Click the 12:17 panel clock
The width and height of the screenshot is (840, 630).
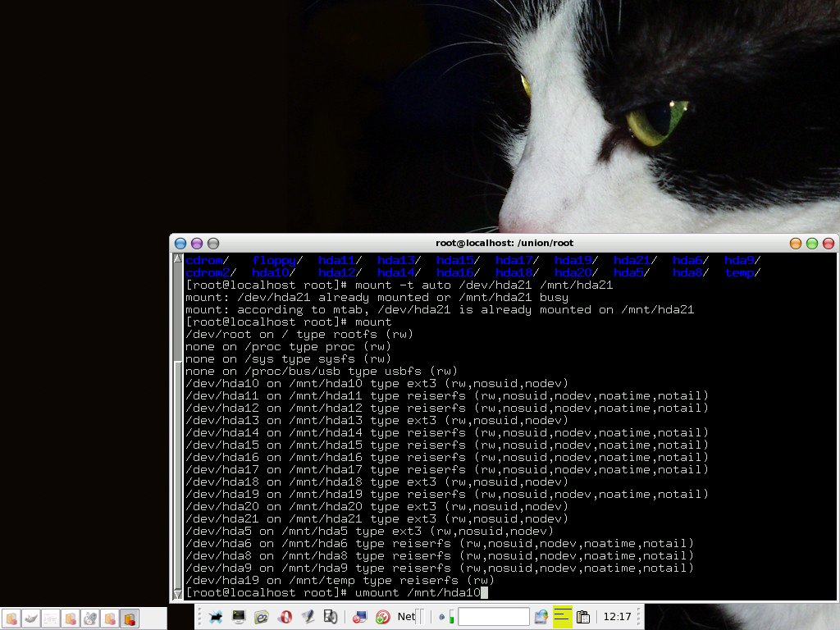pyautogui.click(x=617, y=617)
